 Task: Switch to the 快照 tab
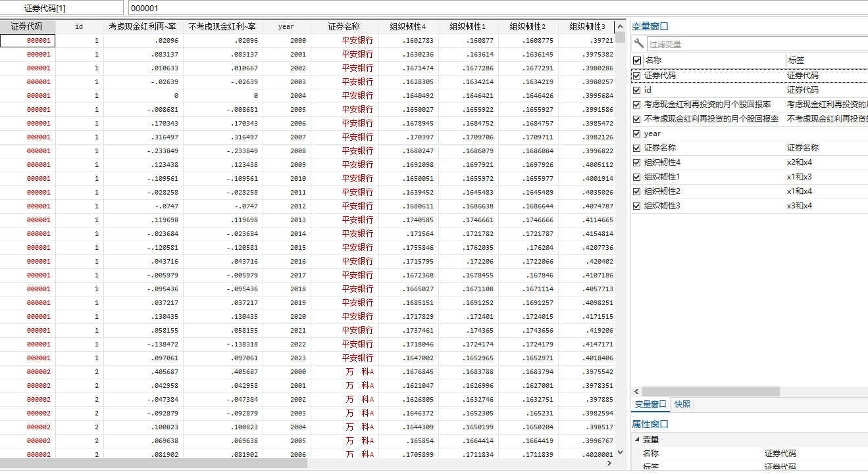[x=682, y=404]
